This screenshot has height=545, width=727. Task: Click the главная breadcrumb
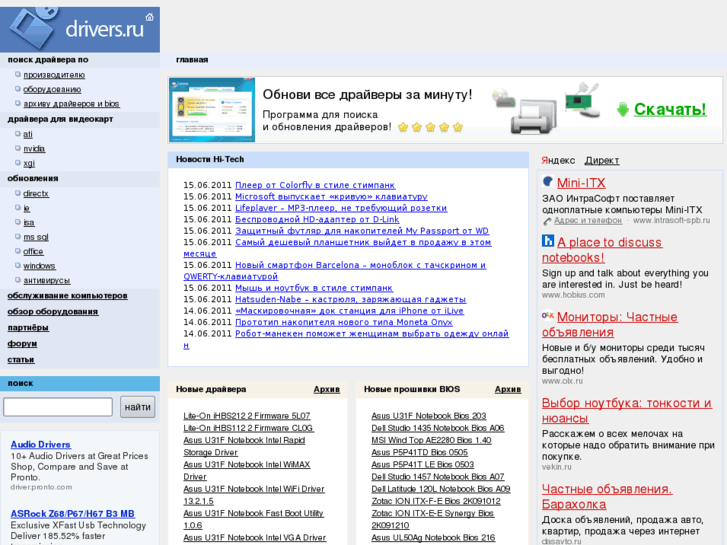tap(192, 60)
